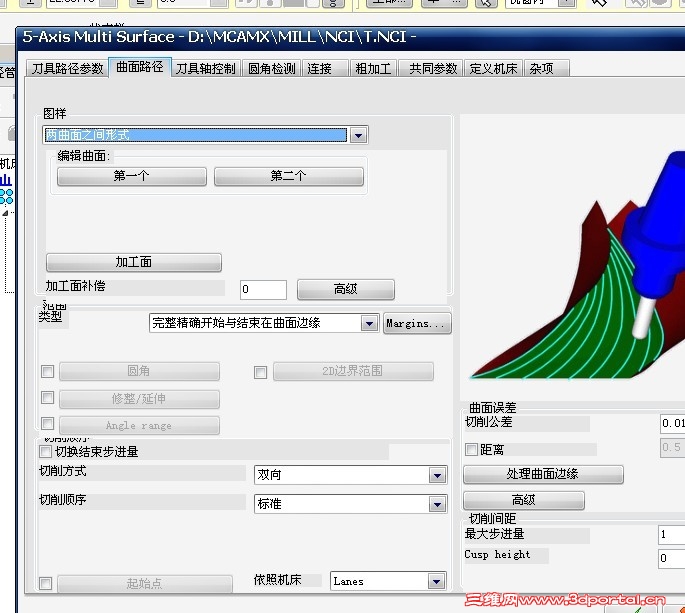The height and width of the screenshot is (613, 685).
Task: Click the Cusp height value field
Action: [671, 558]
